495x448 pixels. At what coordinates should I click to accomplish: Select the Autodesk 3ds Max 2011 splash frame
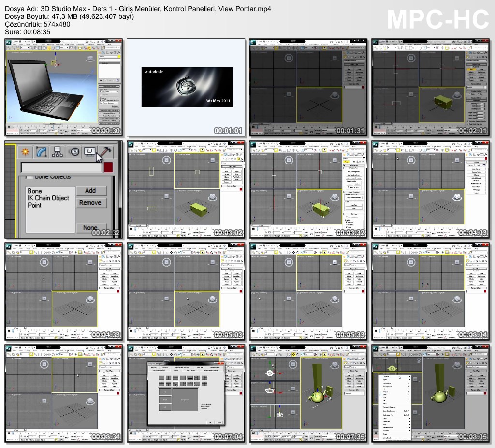tap(186, 88)
